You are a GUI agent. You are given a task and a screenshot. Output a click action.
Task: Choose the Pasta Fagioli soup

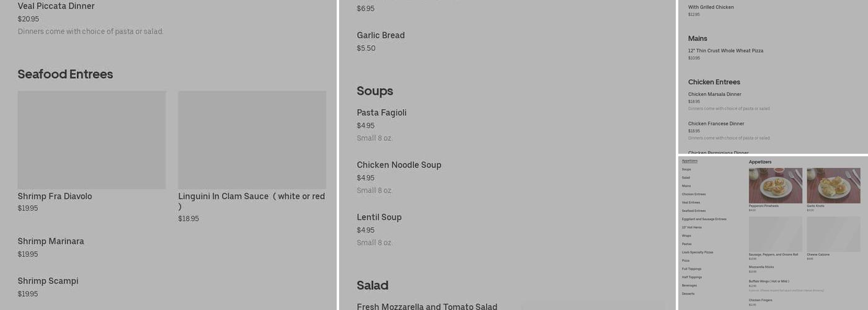coord(381,113)
